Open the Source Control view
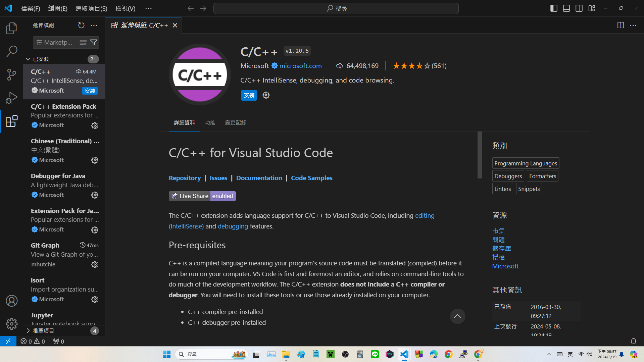This screenshot has width=644, height=362. coord(11,74)
